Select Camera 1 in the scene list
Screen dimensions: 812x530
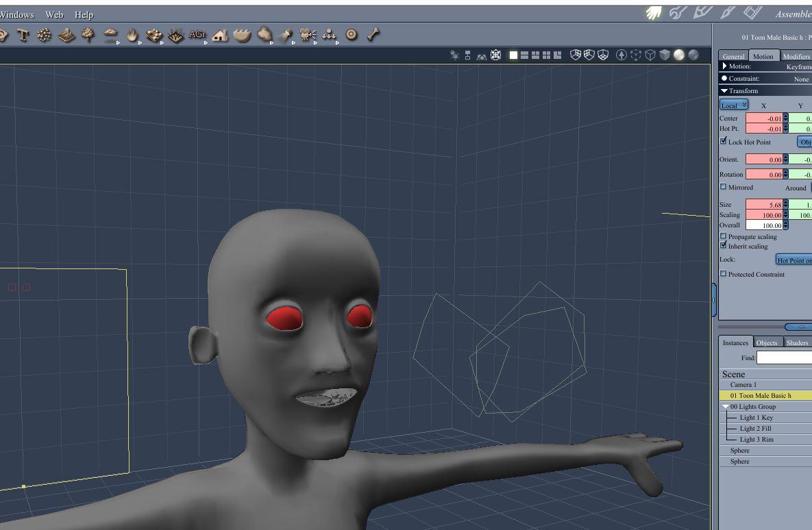point(765,385)
